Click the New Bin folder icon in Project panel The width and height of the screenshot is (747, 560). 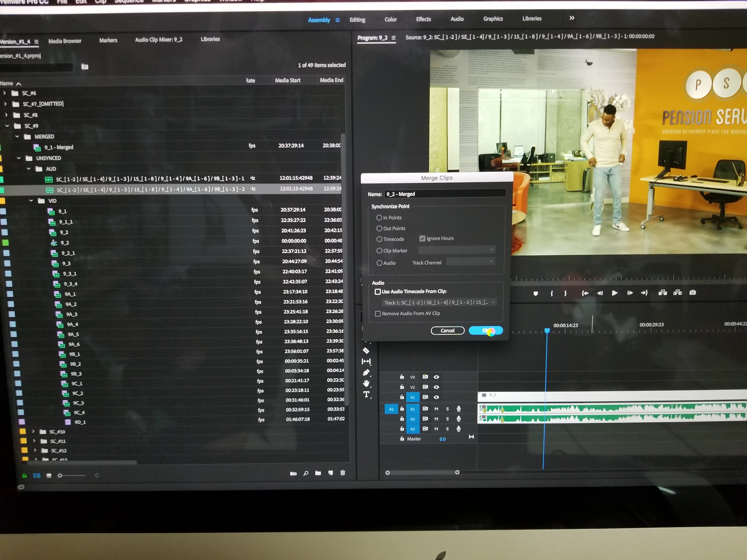point(318,473)
